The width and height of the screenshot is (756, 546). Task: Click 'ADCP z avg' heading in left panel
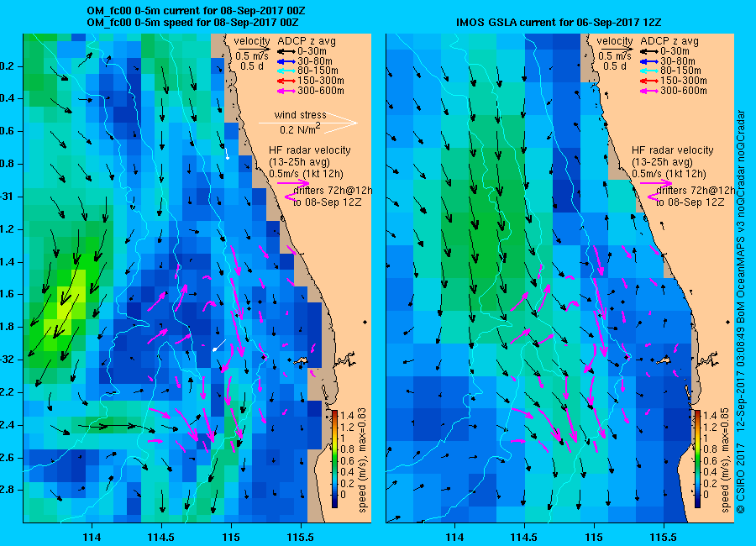coord(306,41)
